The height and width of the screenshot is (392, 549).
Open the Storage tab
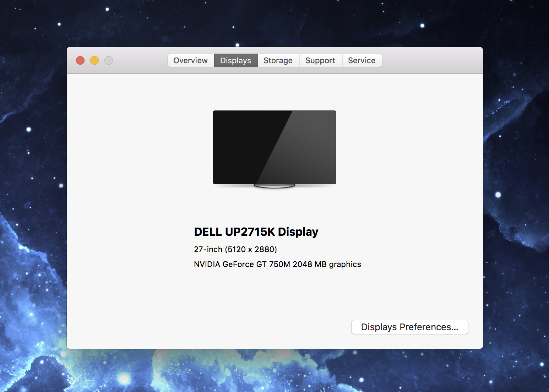click(x=278, y=60)
